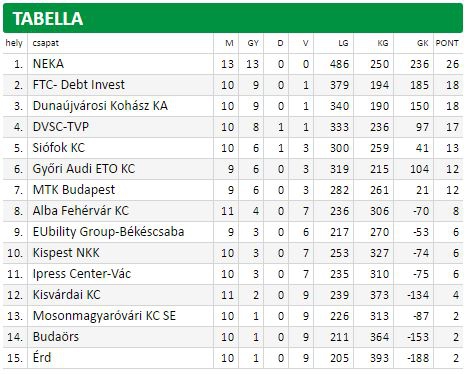
Task: Click the csapat column header
Action: click(x=46, y=43)
